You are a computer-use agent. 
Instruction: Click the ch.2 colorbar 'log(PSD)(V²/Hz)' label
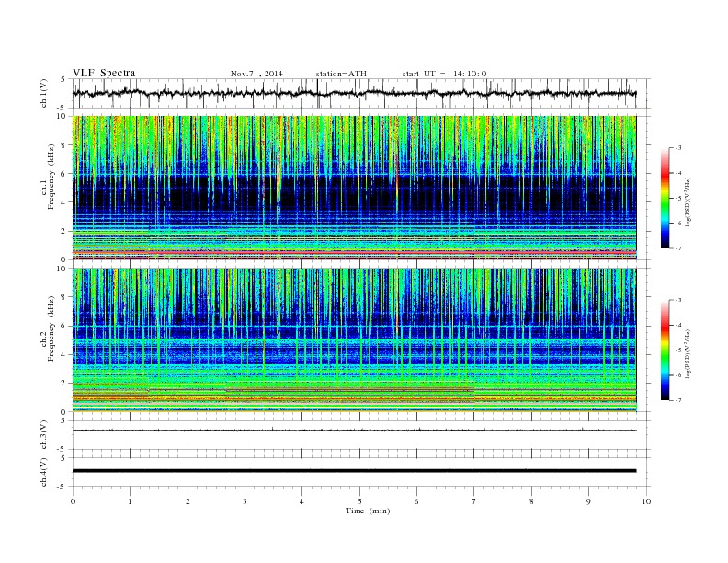(x=688, y=353)
